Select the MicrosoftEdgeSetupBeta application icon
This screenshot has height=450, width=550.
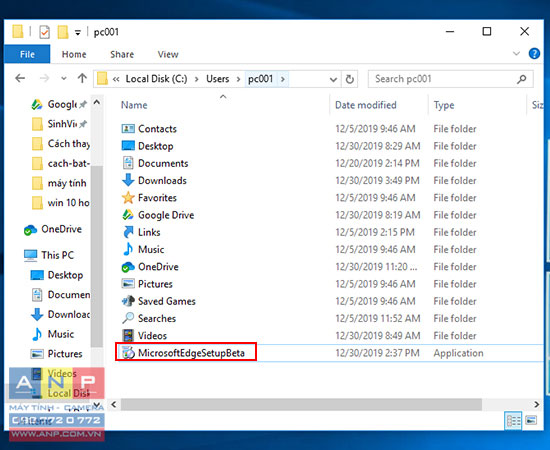tap(128, 352)
